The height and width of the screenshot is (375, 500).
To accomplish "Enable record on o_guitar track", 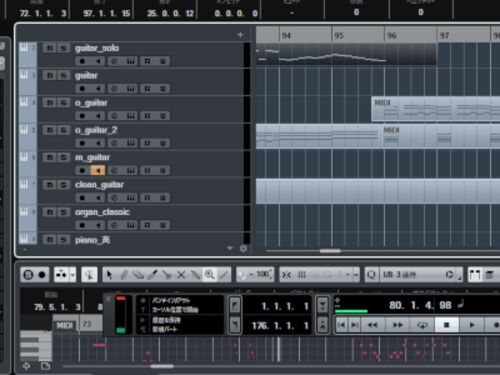I will tap(82, 116).
